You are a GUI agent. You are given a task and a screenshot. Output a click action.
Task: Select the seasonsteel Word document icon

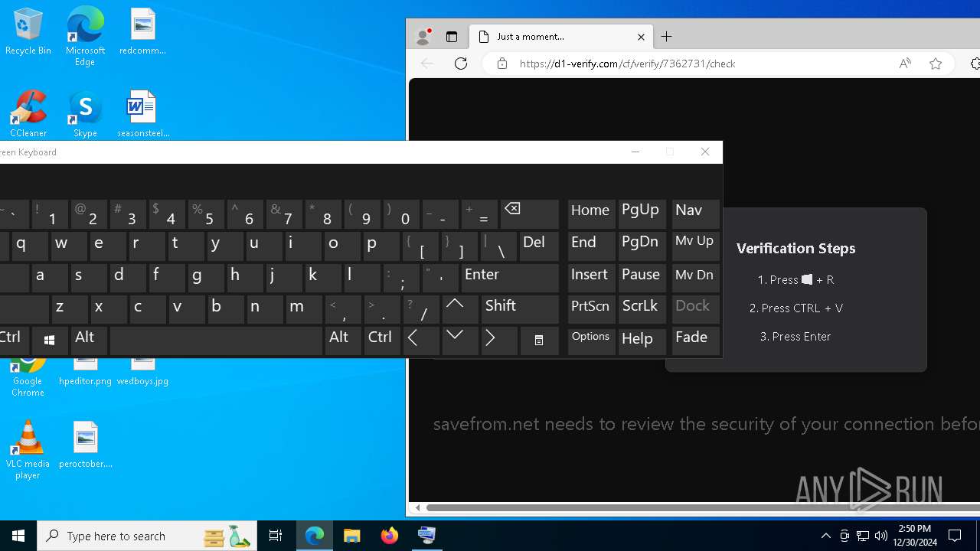click(x=143, y=113)
